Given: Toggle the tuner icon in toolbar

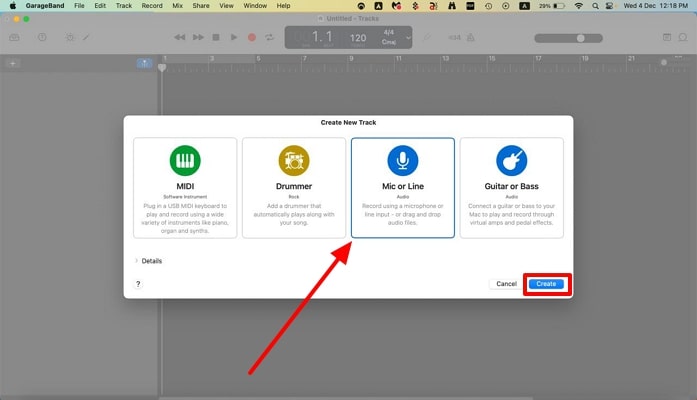Looking at the screenshot, I should 427,37.
